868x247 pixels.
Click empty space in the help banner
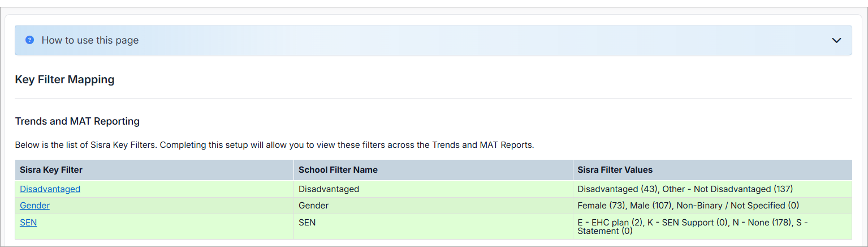[x=452, y=40]
